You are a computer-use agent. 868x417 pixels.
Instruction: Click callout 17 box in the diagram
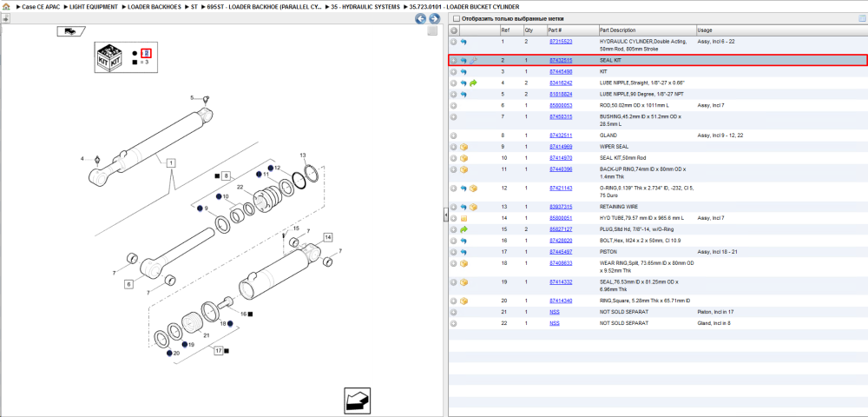click(x=218, y=351)
